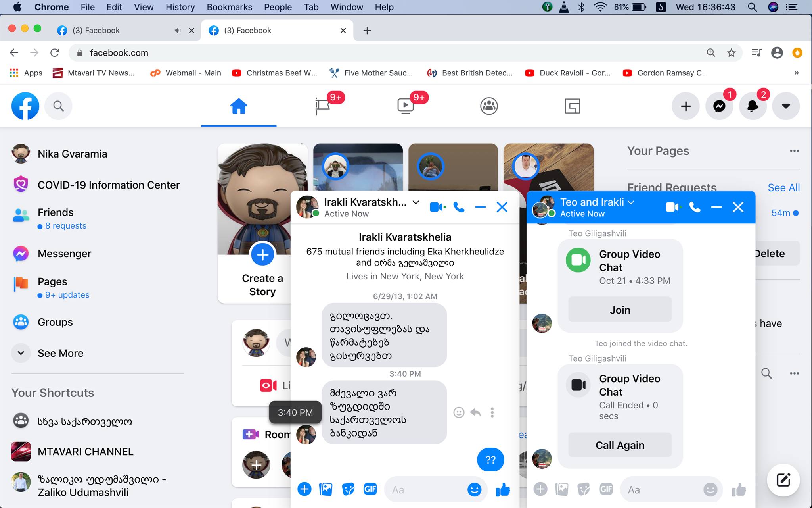Viewport: 812px width, 508px height.
Task: Start audio call in Teo and Irakli chat
Action: click(x=695, y=207)
